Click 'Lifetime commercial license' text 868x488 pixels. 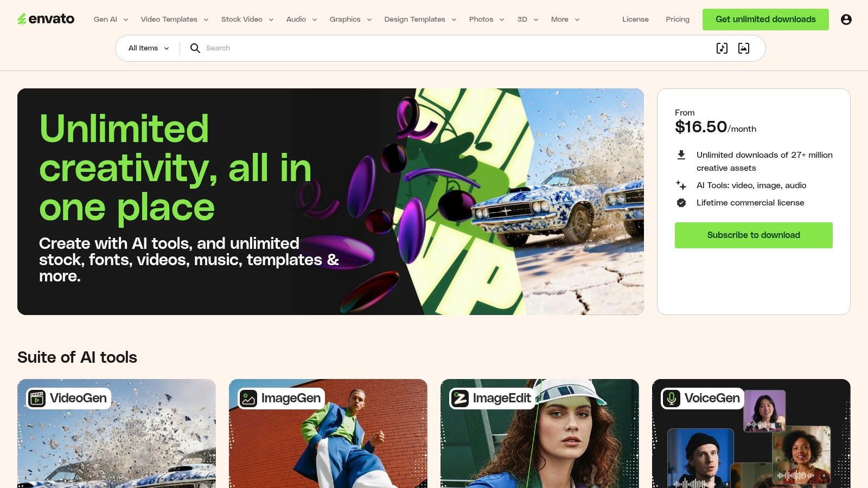pyautogui.click(x=750, y=203)
